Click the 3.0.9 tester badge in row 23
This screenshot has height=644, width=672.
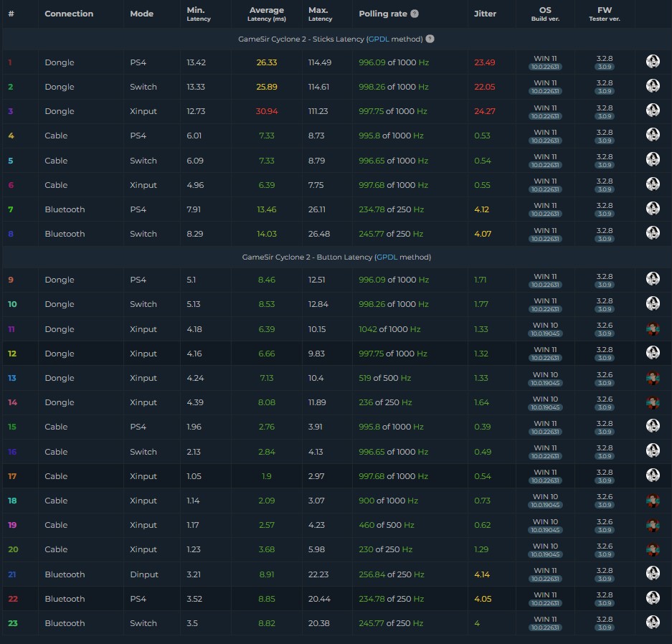(x=605, y=628)
